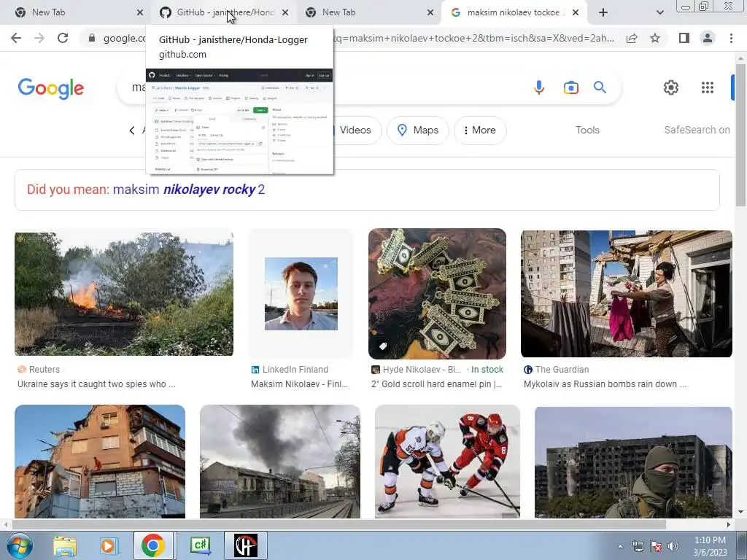This screenshot has height=560, width=747.
Task: Open the smoke over railway image
Action: (280, 462)
